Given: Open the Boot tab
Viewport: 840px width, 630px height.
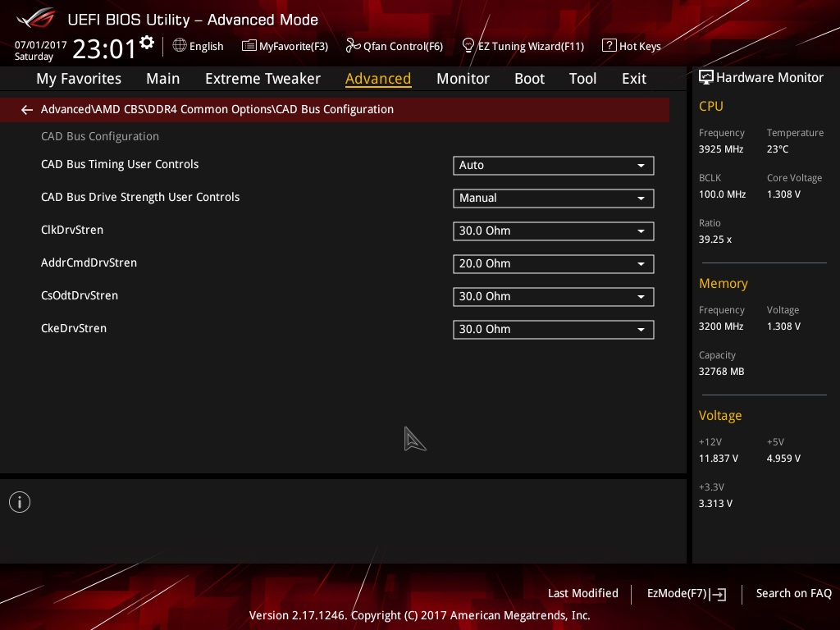Looking at the screenshot, I should click(529, 79).
